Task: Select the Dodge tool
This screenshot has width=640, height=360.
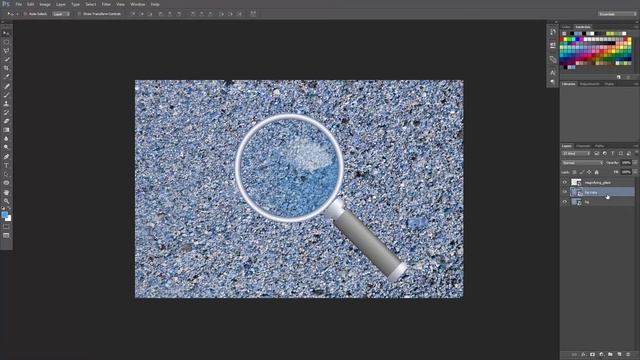Action: tap(6, 147)
